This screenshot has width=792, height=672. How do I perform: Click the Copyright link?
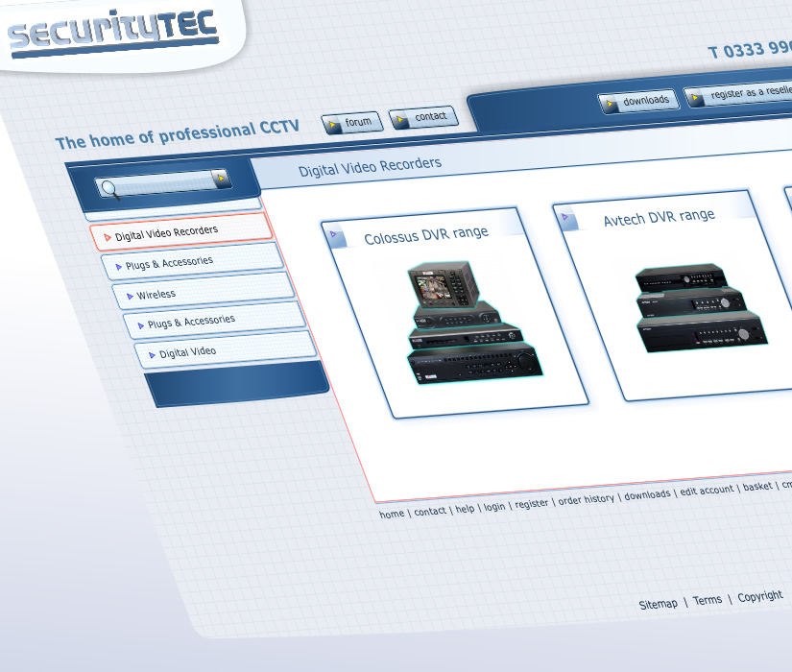(760, 597)
